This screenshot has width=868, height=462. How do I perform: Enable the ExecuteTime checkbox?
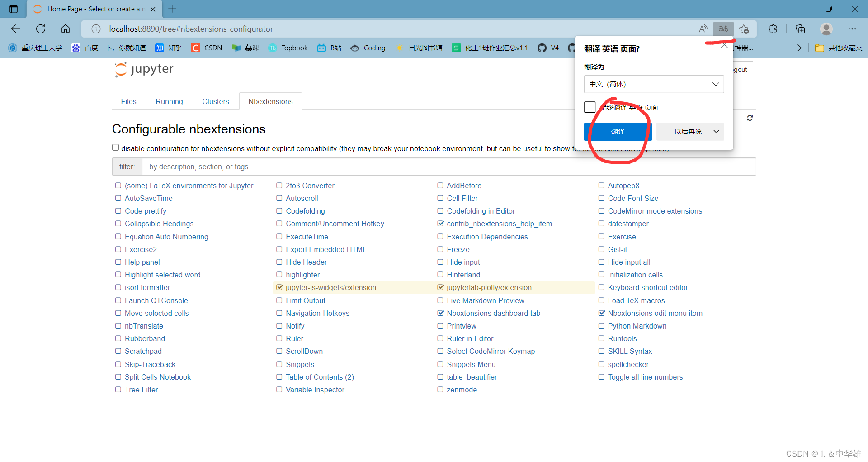(279, 237)
